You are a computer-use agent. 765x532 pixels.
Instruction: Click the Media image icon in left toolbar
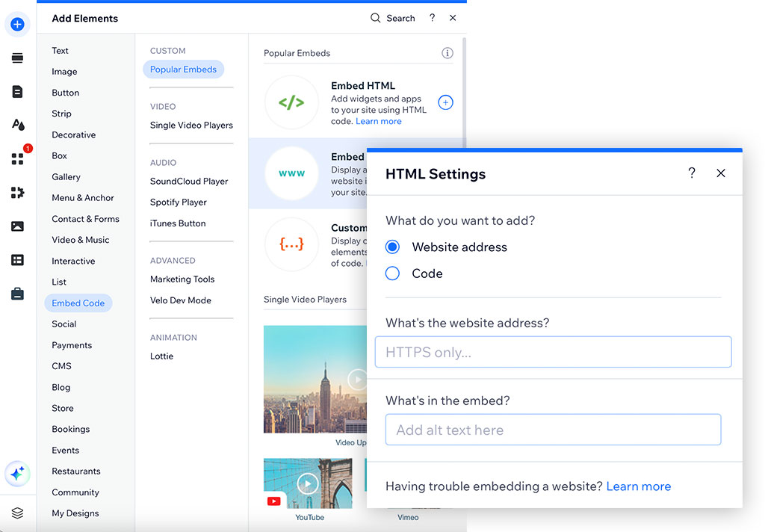pyautogui.click(x=17, y=226)
